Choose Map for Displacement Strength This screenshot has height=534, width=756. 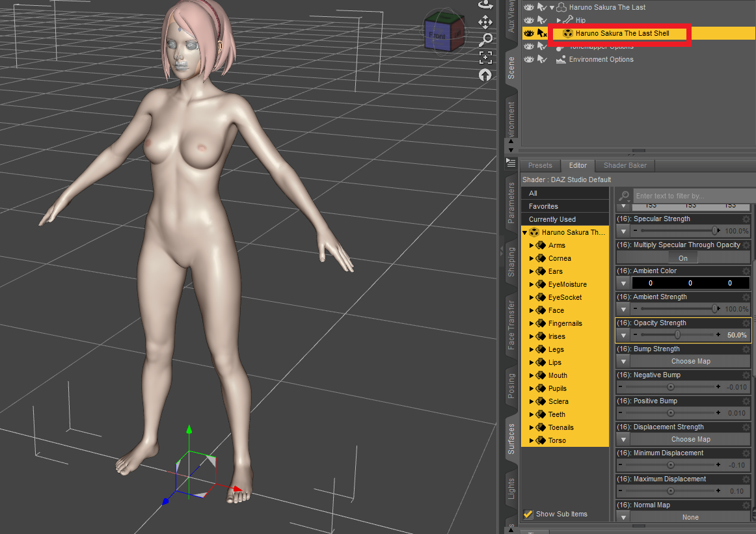(x=690, y=439)
